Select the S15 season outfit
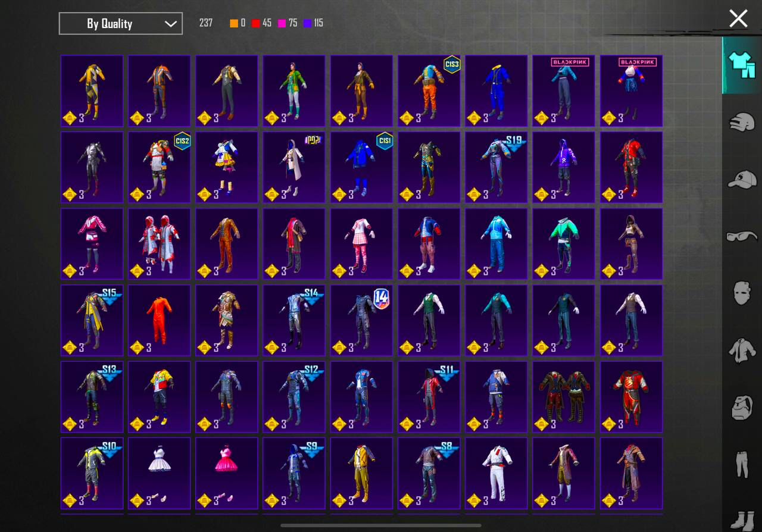Viewport: 762px width, 532px height. tap(92, 320)
